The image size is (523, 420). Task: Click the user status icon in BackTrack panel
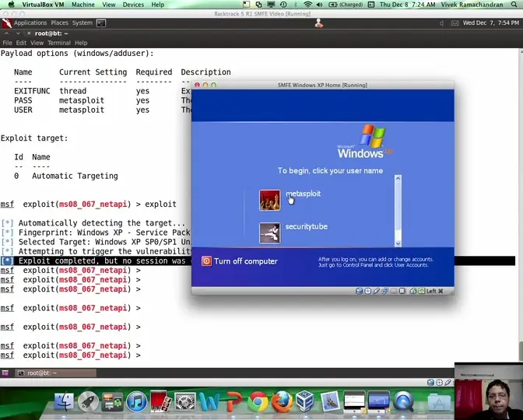coord(319,23)
